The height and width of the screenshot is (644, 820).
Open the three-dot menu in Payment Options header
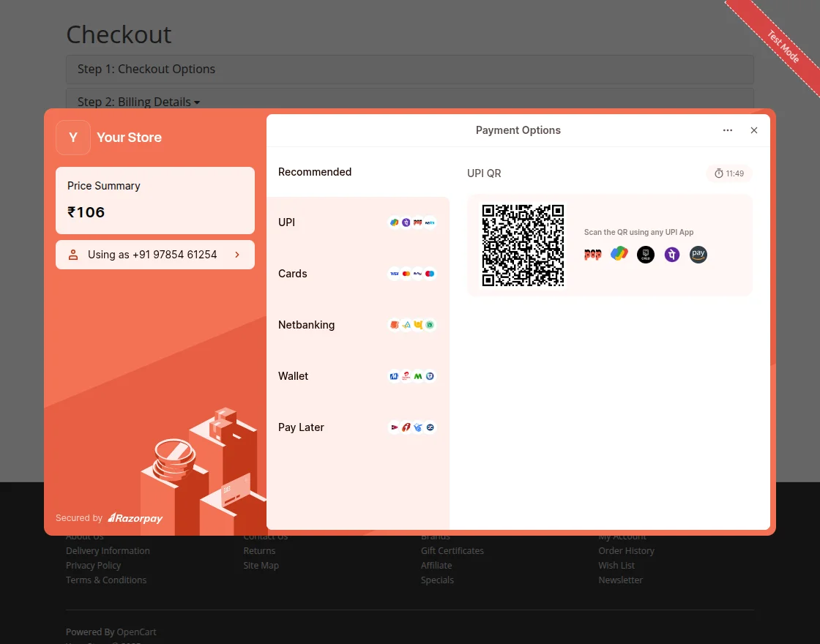click(728, 130)
